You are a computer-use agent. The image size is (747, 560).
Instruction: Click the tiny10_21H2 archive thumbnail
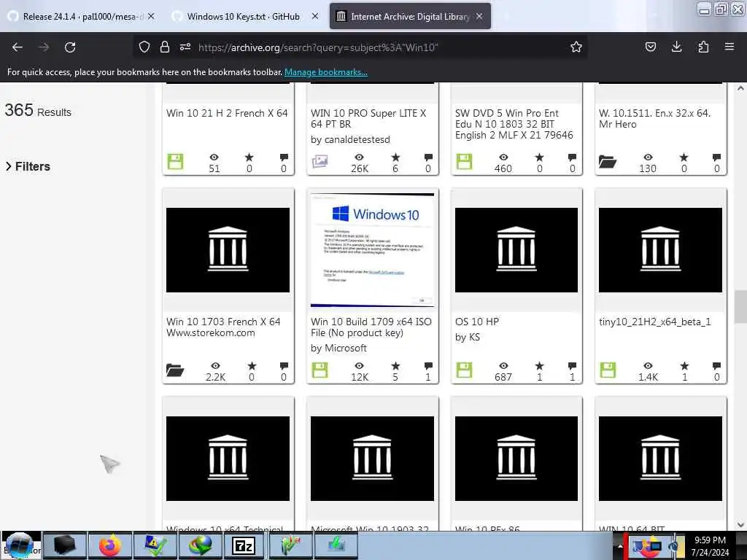point(660,250)
